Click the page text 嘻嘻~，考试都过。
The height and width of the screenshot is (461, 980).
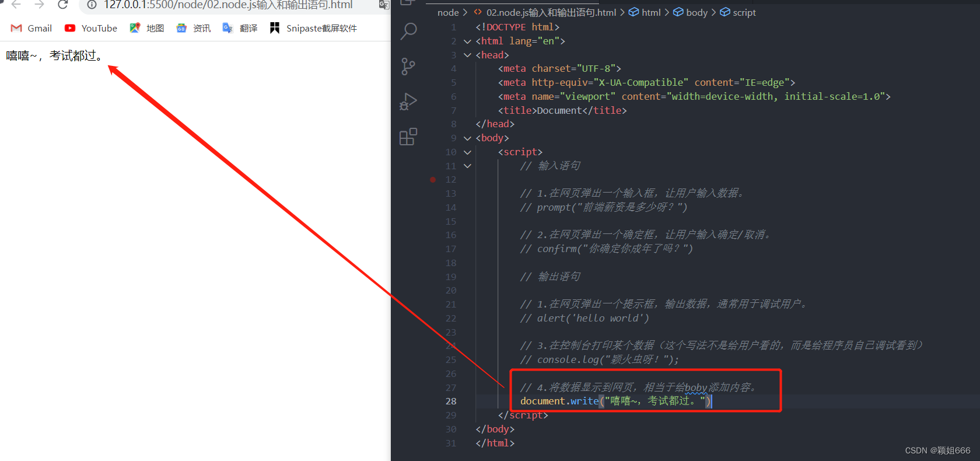click(x=55, y=55)
